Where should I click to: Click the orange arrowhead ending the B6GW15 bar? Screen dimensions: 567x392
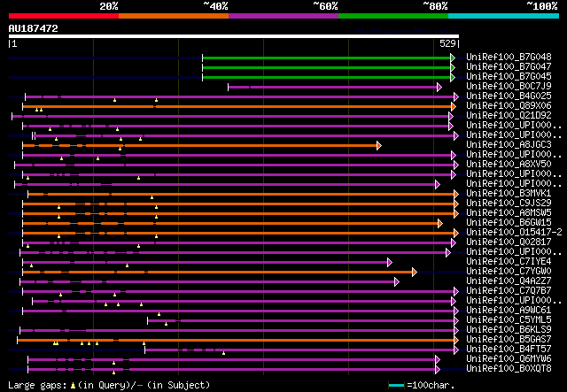coord(440,223)
